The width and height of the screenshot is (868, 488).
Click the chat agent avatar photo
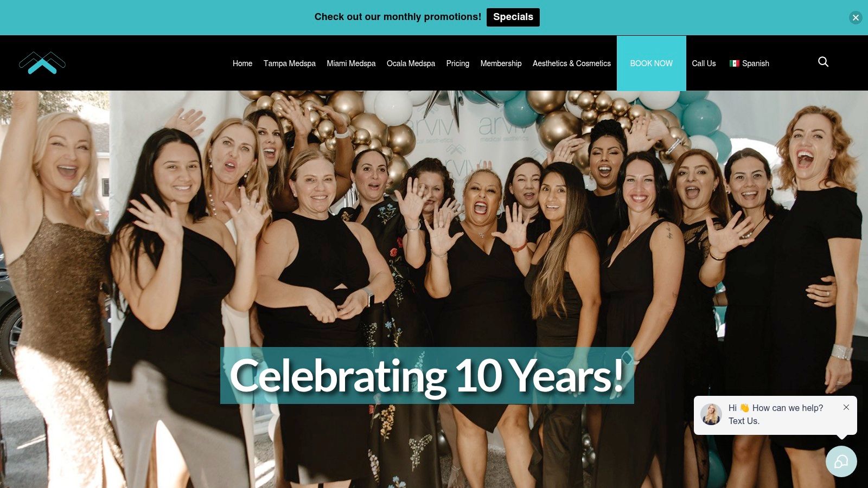pos(711,414)
